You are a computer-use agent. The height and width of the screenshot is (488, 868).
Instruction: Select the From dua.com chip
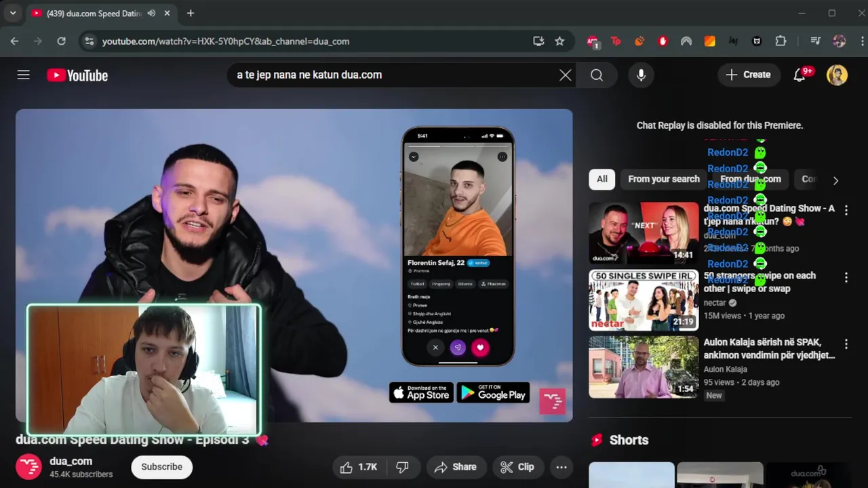coord(751,179)
